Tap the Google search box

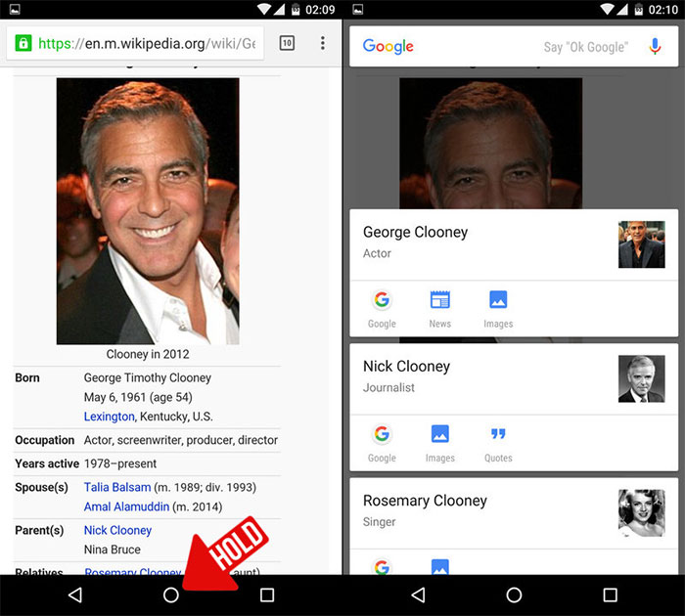click(x=489, y=46)
